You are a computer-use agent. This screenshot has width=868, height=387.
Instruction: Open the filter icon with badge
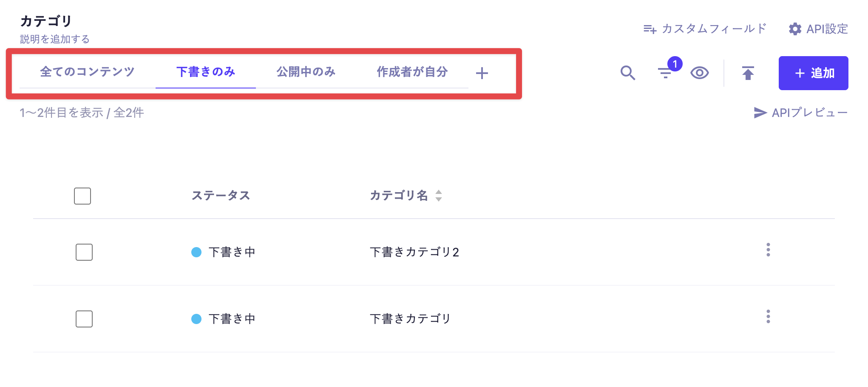(665, 73)
